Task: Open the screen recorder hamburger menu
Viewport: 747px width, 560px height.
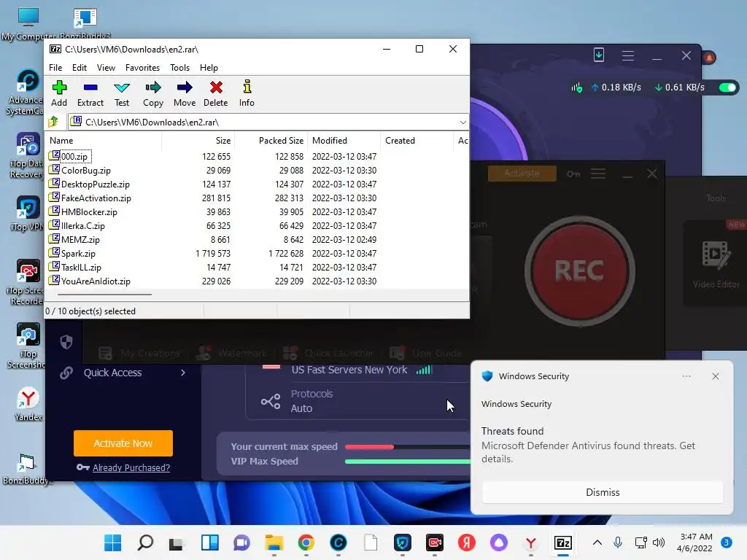Action: (x=598, y=174)
